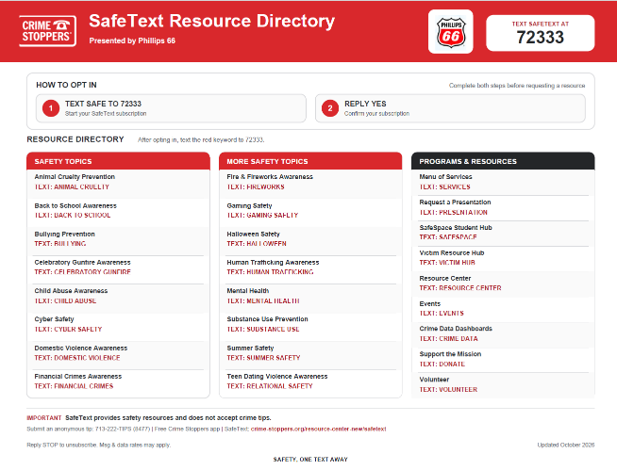Click 'Support the Mission' title
This screenshot has width=617, height=470.
450,354
